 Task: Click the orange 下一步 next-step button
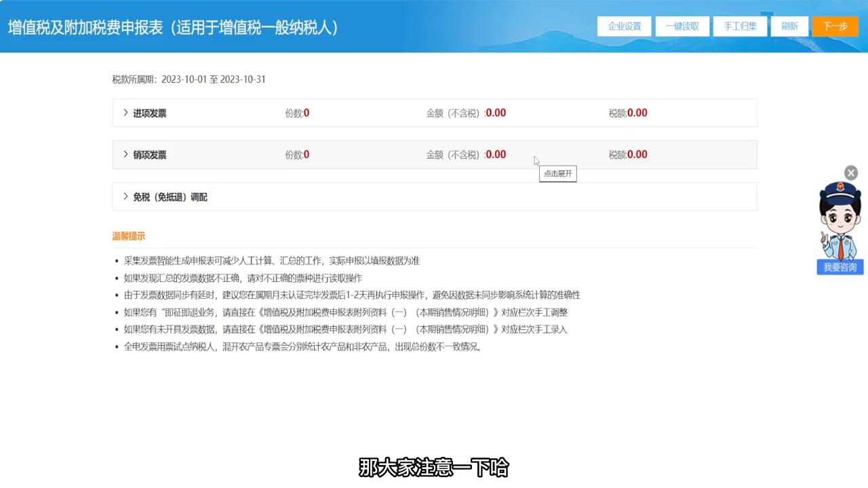835,26
